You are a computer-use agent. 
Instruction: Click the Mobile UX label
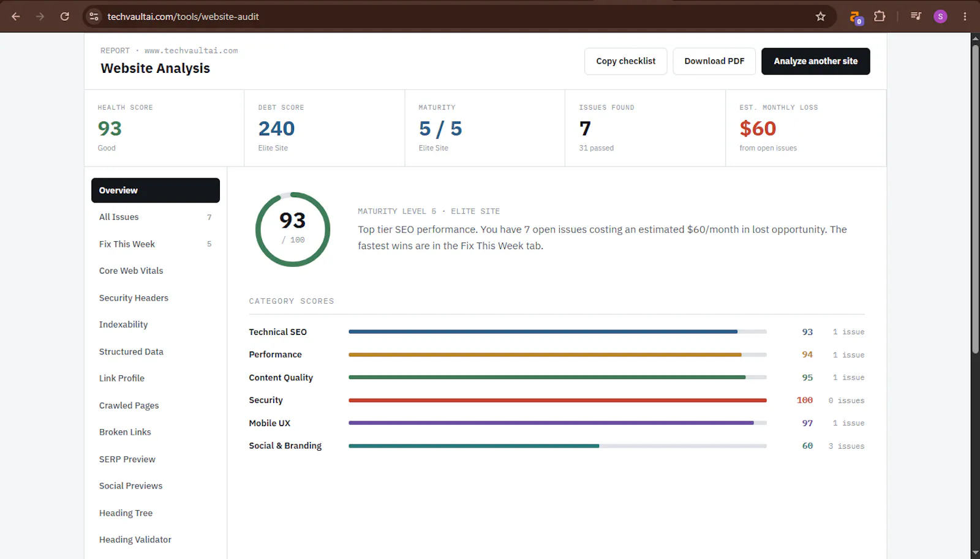269,423
